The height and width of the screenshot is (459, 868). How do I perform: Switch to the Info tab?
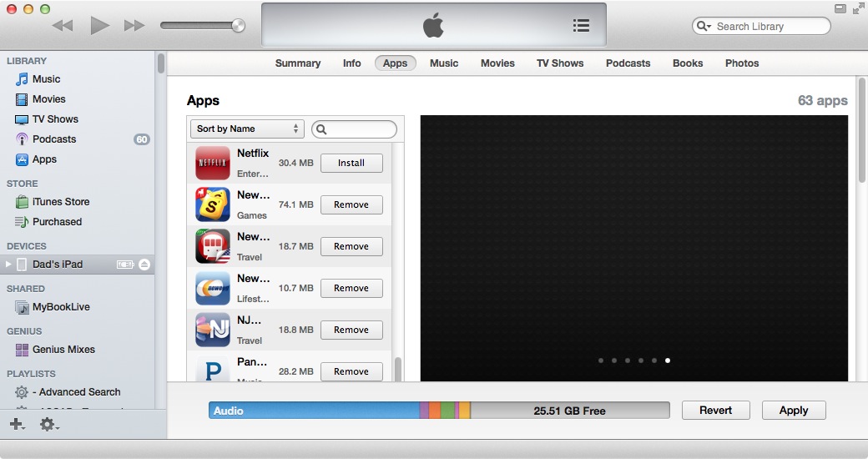click(x=351, y=63)
